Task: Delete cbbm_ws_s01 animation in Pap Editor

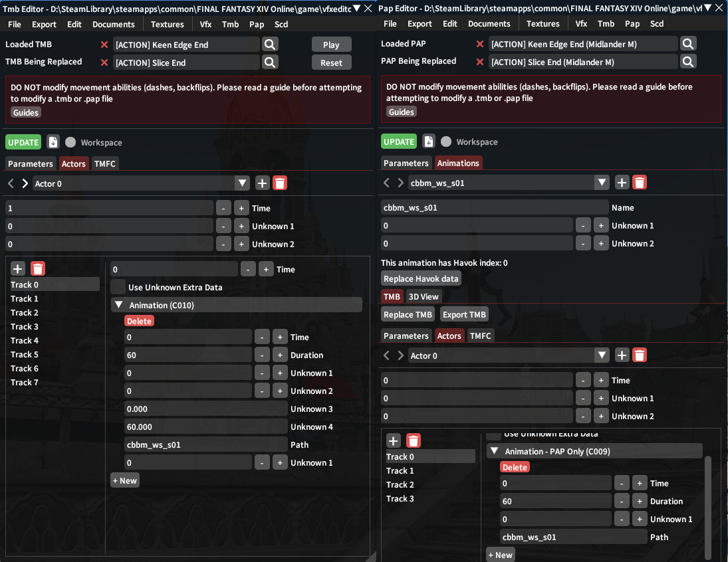Action: pyautogui.click(x=640, y=183)
